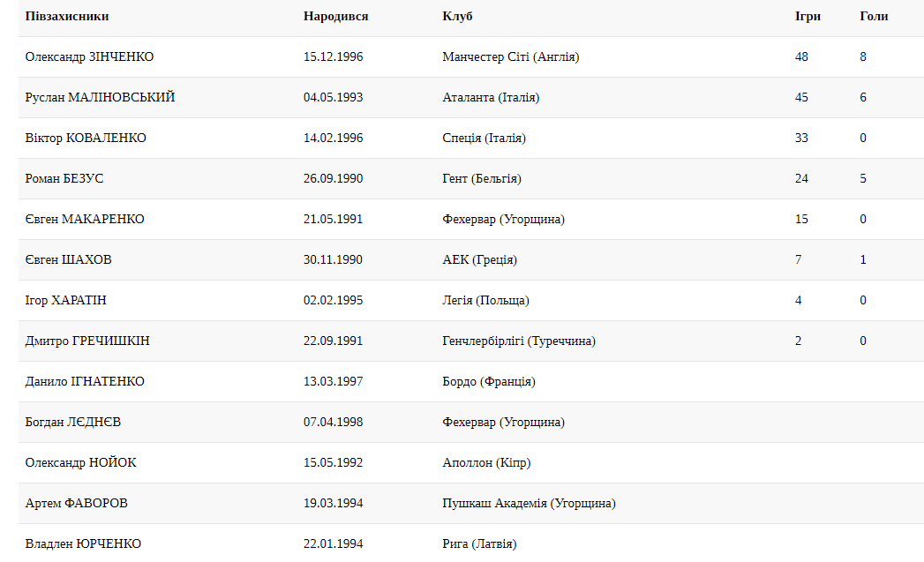Click the Народився column header

tap(335, 16)
